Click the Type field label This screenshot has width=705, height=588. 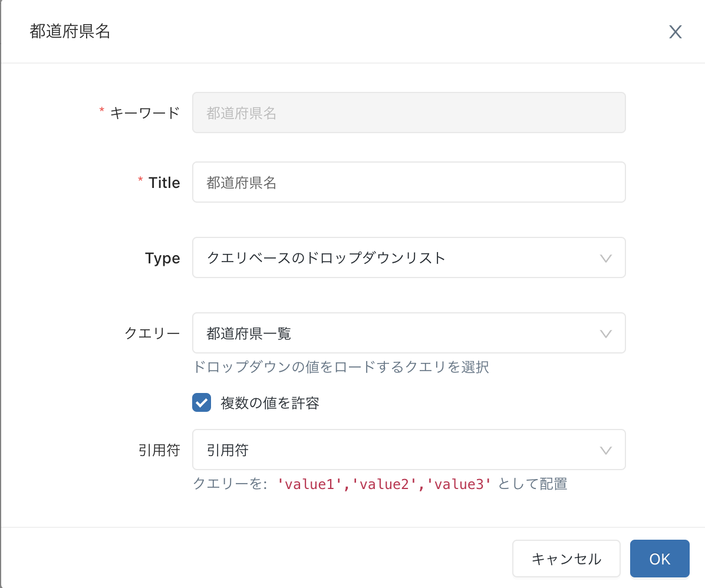click(x=162, y=258)
